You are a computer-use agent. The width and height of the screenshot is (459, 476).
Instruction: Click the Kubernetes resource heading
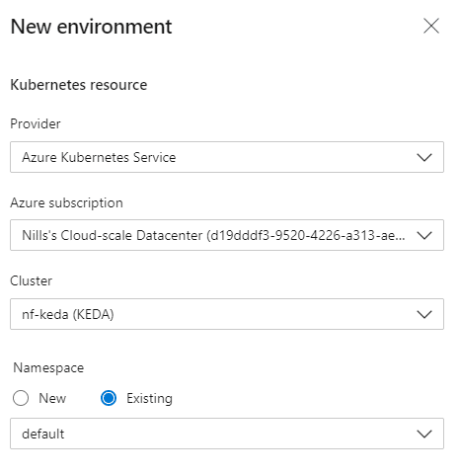79,85
